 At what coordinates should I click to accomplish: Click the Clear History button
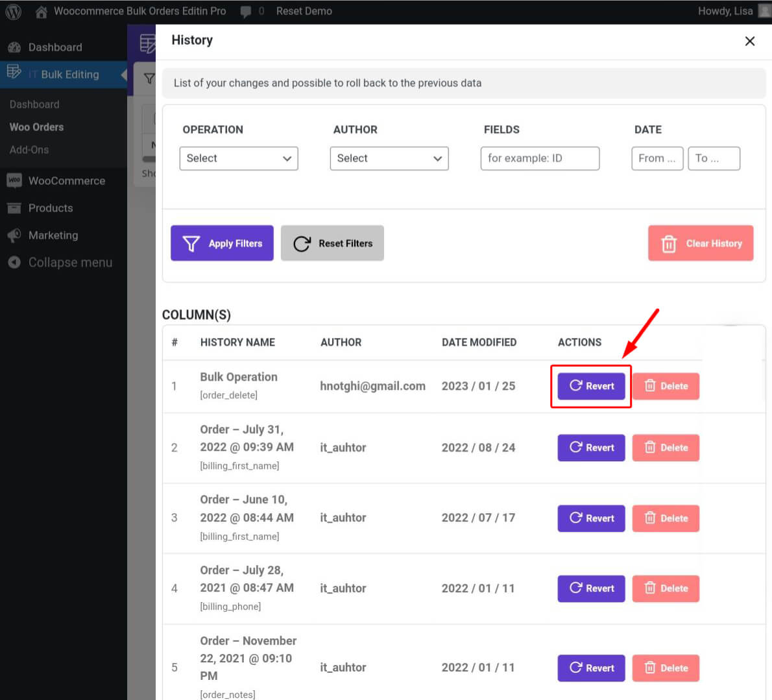pos(701,243)
